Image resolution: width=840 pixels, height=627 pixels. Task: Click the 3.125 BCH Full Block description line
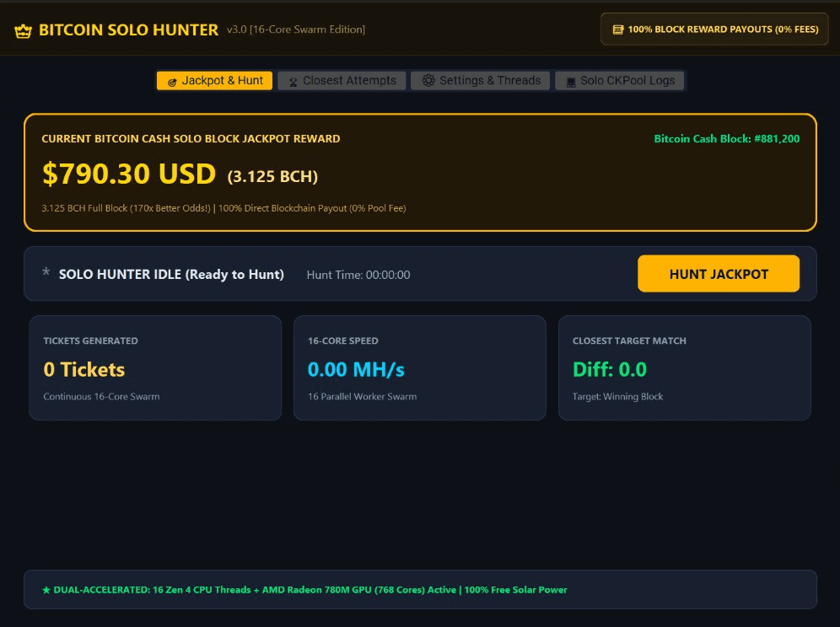tap(224, 208)
